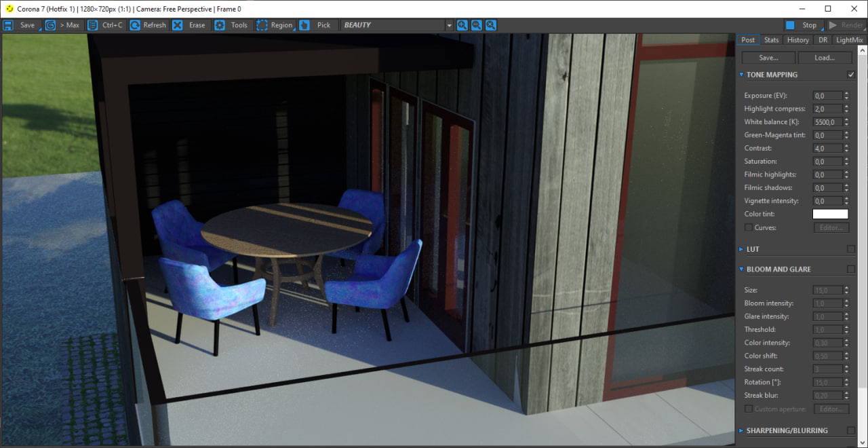Copy the render using the Ctrl+C button
The height and width of the screenshot is (448, 868).
coord(106,25)
